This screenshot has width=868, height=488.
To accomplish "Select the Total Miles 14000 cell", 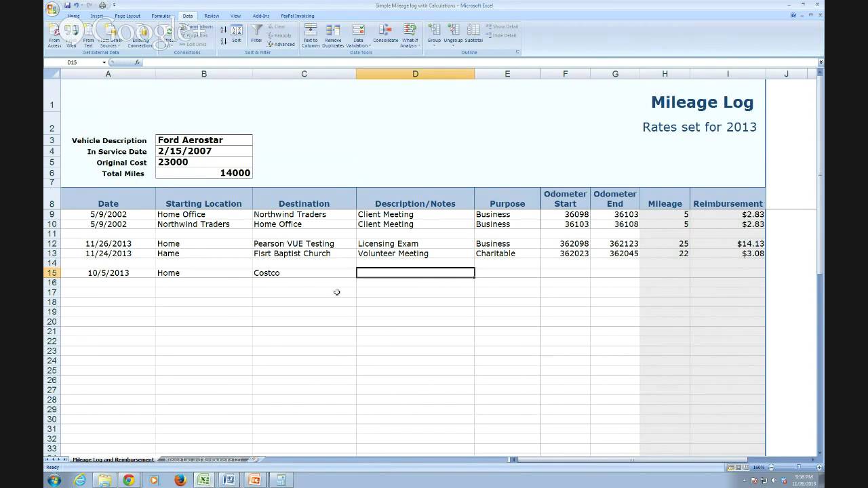I will pos(204,173).
